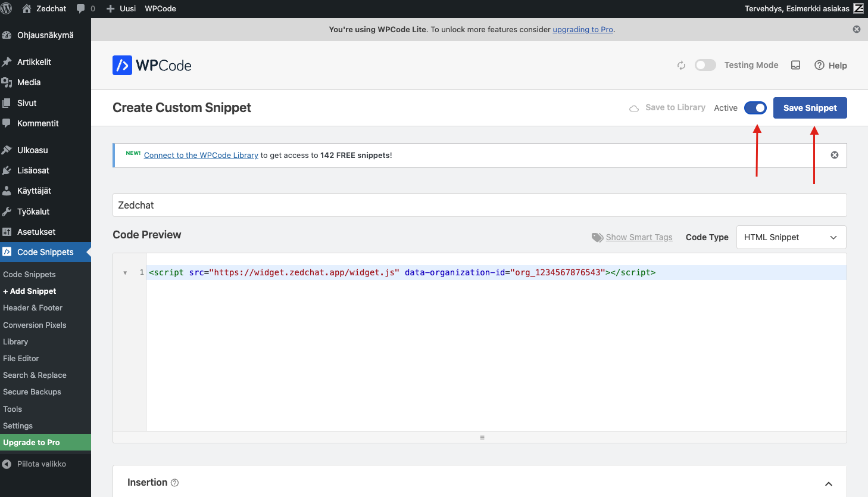Go to Lisäosat in sidebar menu

click(33, 170)
